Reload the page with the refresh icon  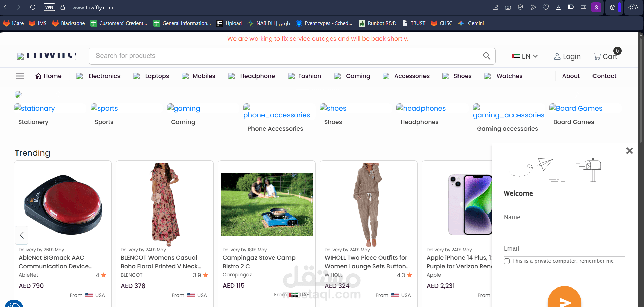(33, 7)
